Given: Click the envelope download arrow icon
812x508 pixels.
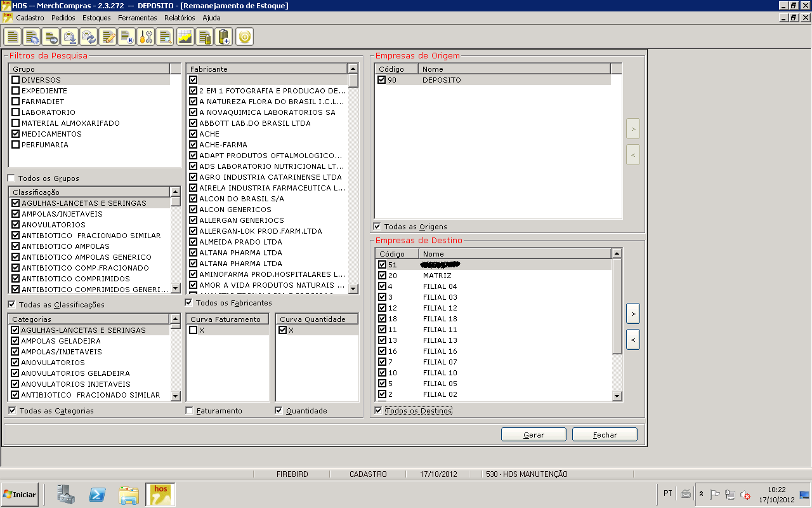Looking at the screenshot, I should 70,37.
